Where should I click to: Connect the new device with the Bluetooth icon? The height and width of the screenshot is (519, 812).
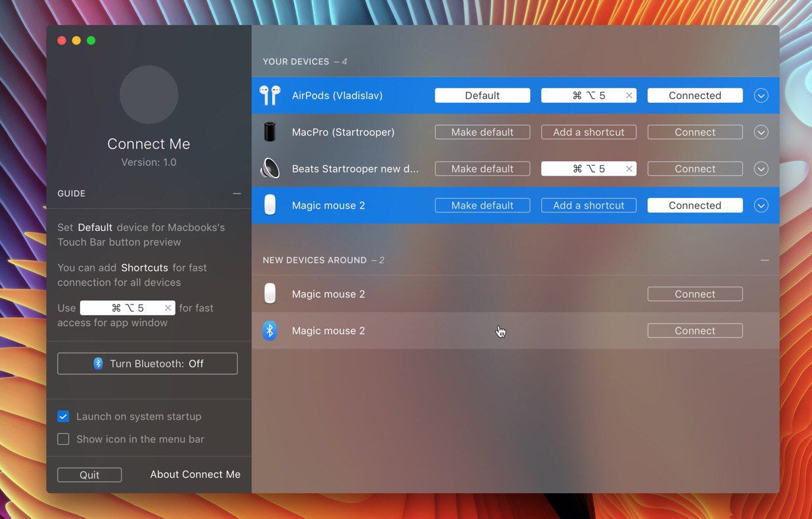coord(695,331)
